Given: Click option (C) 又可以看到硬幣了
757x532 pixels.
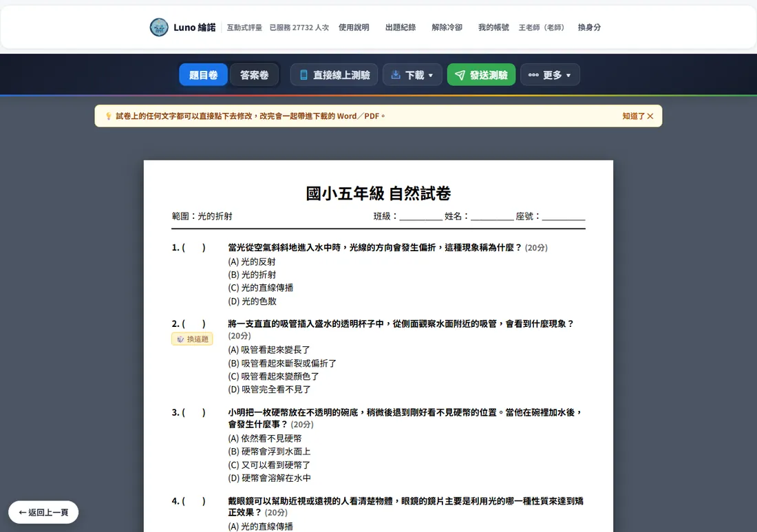Looking at the screenshot, I should pyautogui.click(x=269, y=465).
